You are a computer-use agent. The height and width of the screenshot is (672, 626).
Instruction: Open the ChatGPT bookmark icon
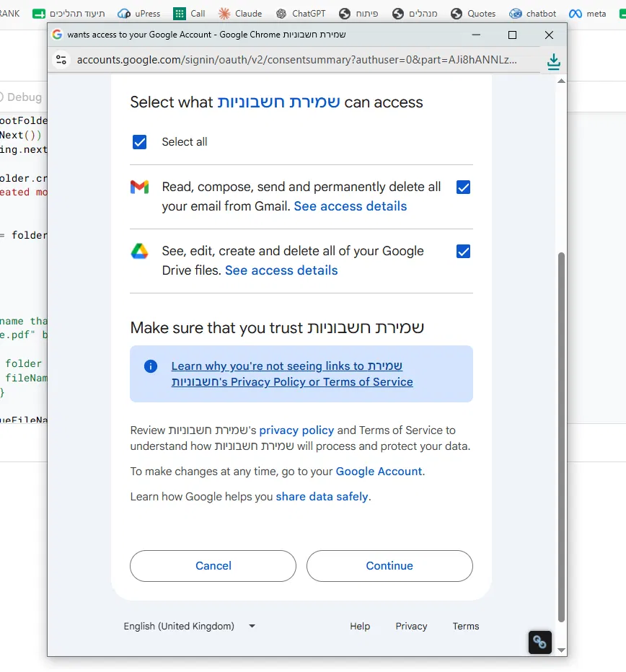point(281,14)
